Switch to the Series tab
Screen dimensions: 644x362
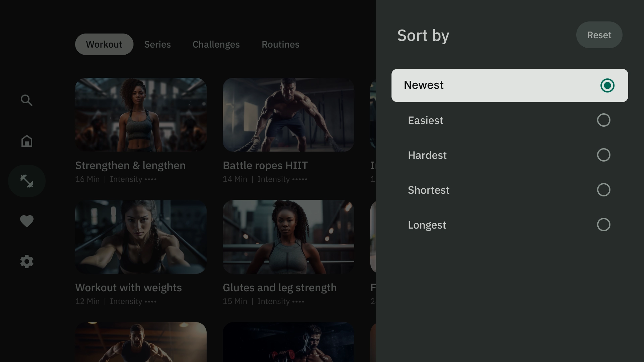(x=157, y=44)
